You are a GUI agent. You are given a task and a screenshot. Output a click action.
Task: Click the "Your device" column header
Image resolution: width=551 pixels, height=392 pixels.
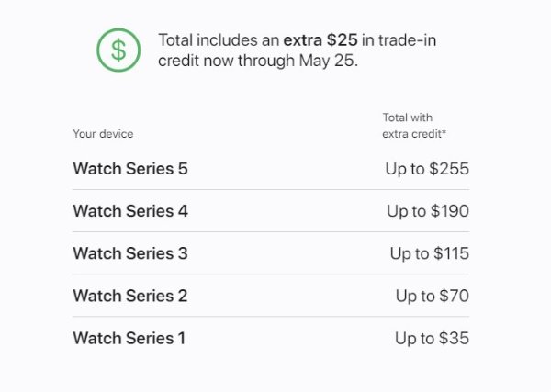point(103,134)
